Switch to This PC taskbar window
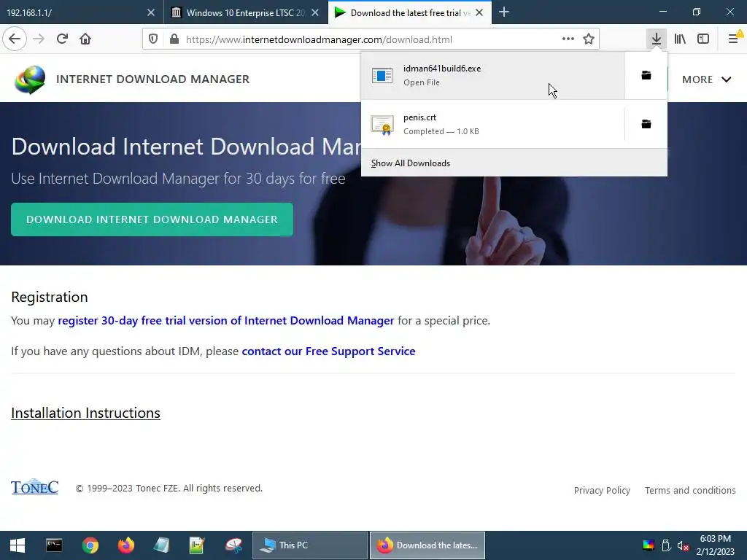747x560 pixels. pyautogui.click(x=309, y=545)
